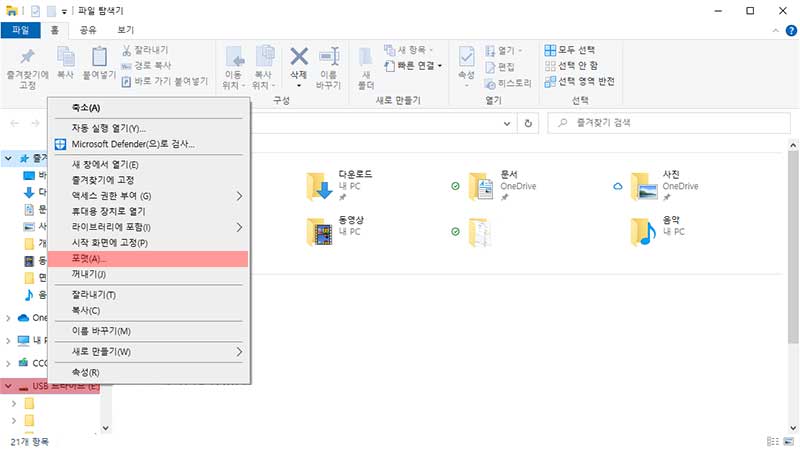Click the Edit (편집) ribbon item
800x451 pixels.
(x=499, y=67)
